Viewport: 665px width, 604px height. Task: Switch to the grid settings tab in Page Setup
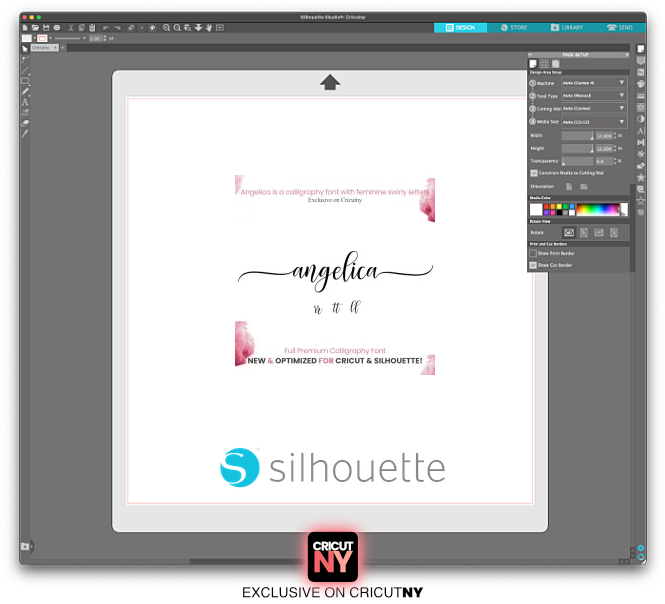pyautogui.click(x=544, y=64)
